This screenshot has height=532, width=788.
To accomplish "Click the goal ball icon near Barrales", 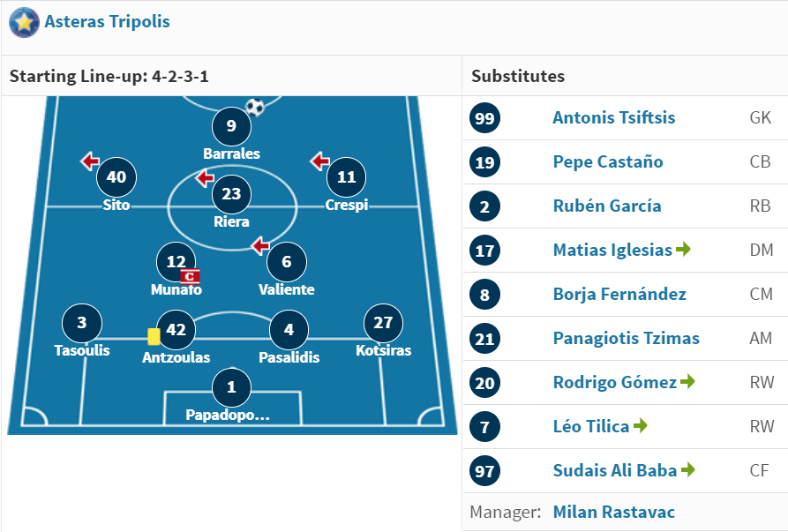I will [x=255, y=107].
